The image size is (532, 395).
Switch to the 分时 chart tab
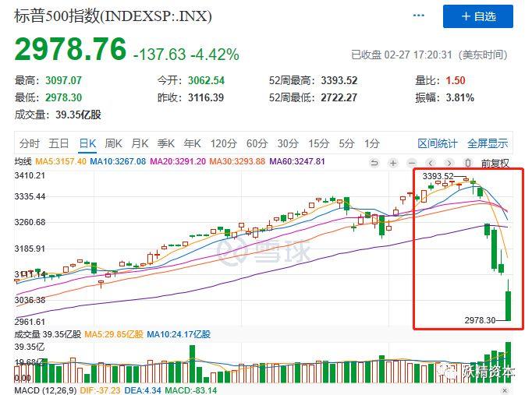[30, 143]
